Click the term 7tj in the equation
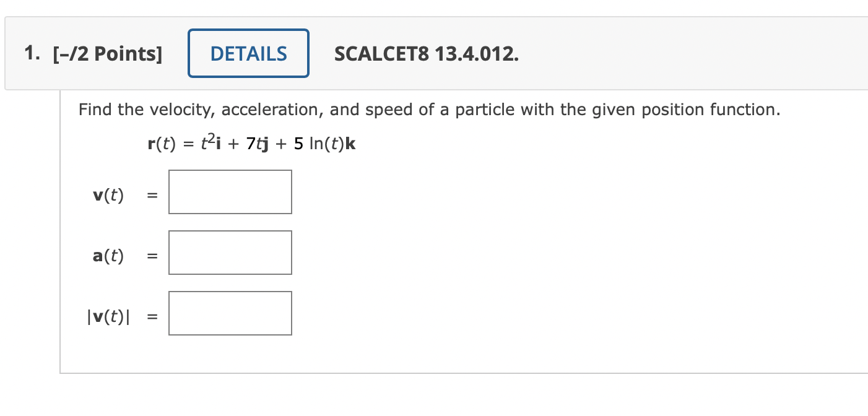868x416 pixels. tap(256, 143)
